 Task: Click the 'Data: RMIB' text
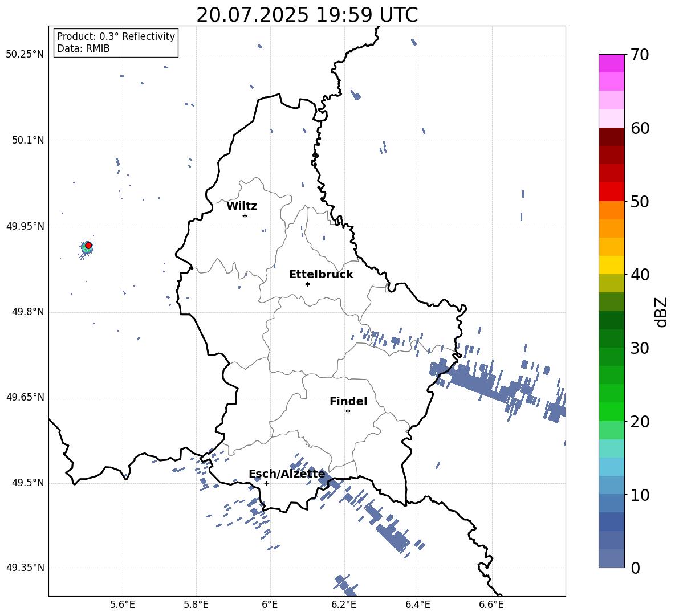[x=83, y=48]
